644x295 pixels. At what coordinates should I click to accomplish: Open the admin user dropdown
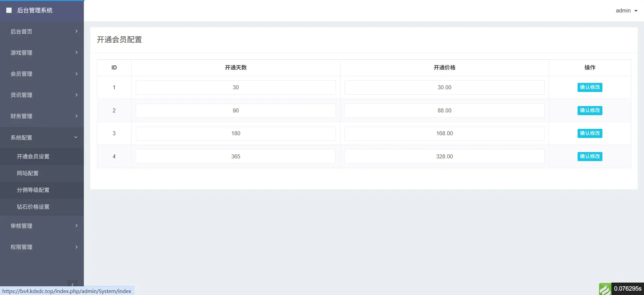coord(626,11)
